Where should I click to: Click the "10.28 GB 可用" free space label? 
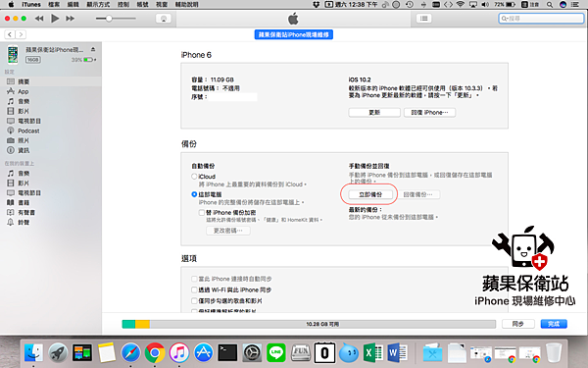[322, 324]
